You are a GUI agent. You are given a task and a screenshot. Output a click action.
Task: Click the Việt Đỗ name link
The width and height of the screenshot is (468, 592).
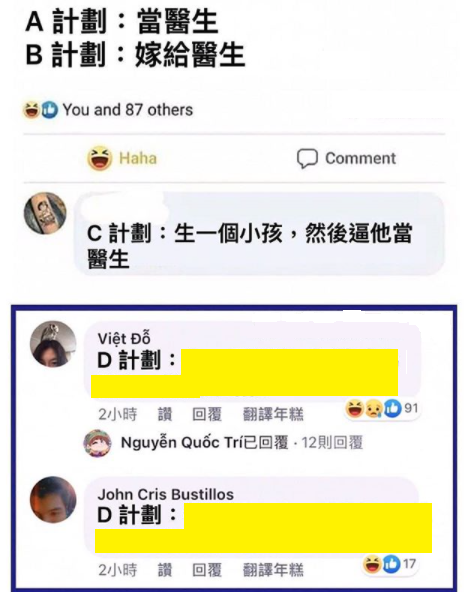pos(124,338)
